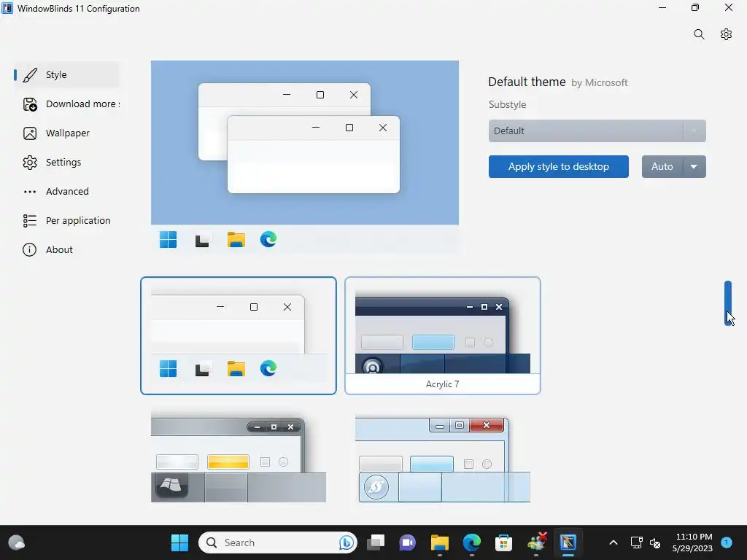This screenshot has height=560, width=747.
Task: Open the Per application section label
Action: [78, 220]
